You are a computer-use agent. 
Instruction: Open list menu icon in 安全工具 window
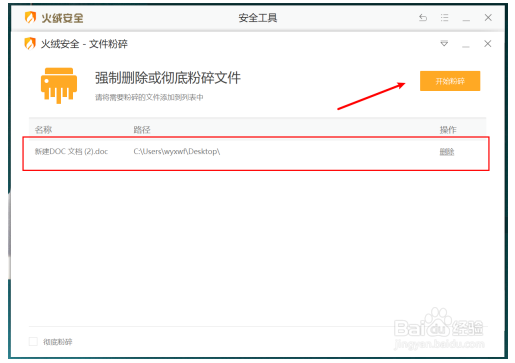[x=444, y=17]
